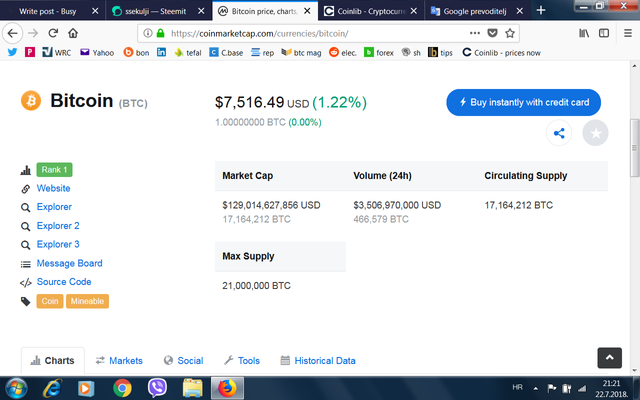
Task: Switch to Coinlib - Cryptocurrency tab
Action: [x=371, y=11]
